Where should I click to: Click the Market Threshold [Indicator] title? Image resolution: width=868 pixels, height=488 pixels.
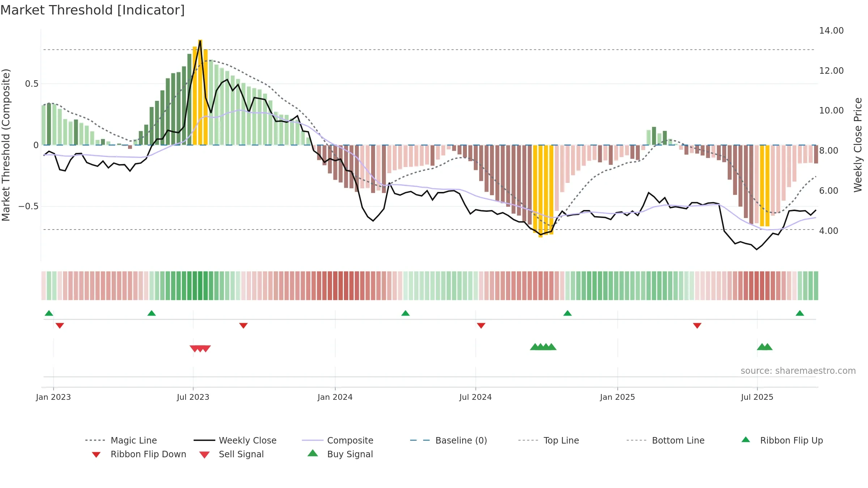click(93, 10)
